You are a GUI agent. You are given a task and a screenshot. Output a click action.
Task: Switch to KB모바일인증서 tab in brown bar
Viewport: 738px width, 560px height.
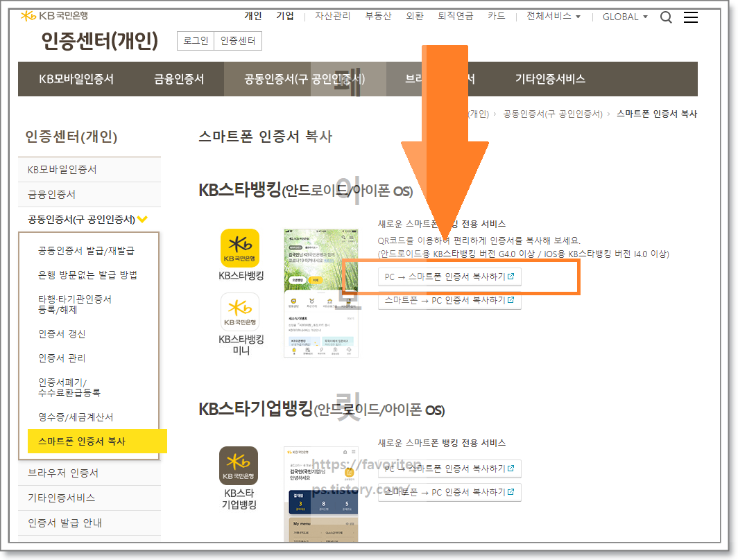click(76, 79)
